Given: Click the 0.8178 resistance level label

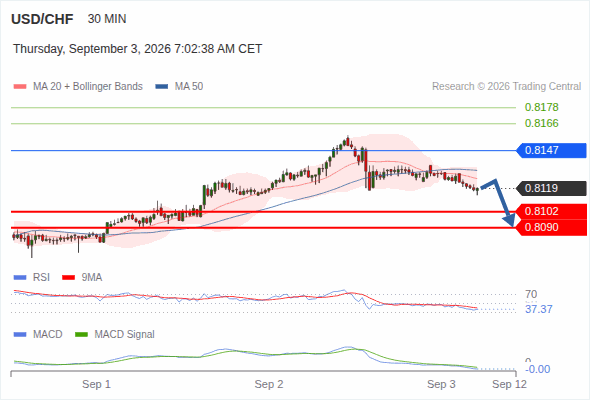Looking at the screenshot, I should [541, 107].
